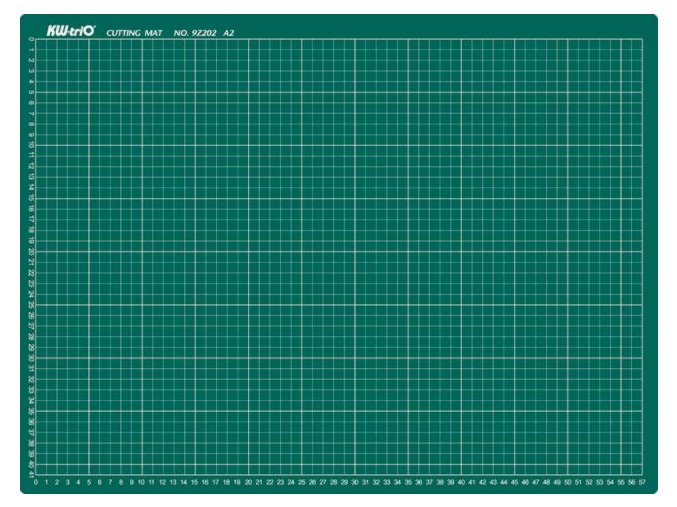Click the KW-trio brand logo

click(70, 31)
